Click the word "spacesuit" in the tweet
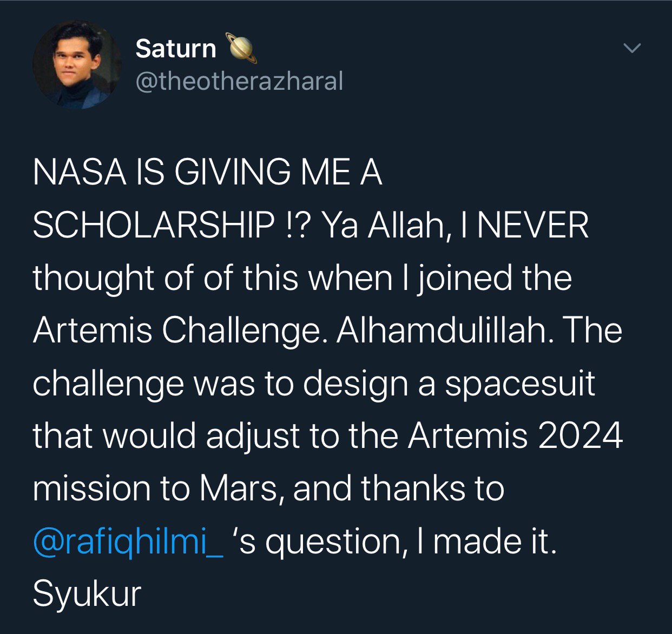 (520, 383)
